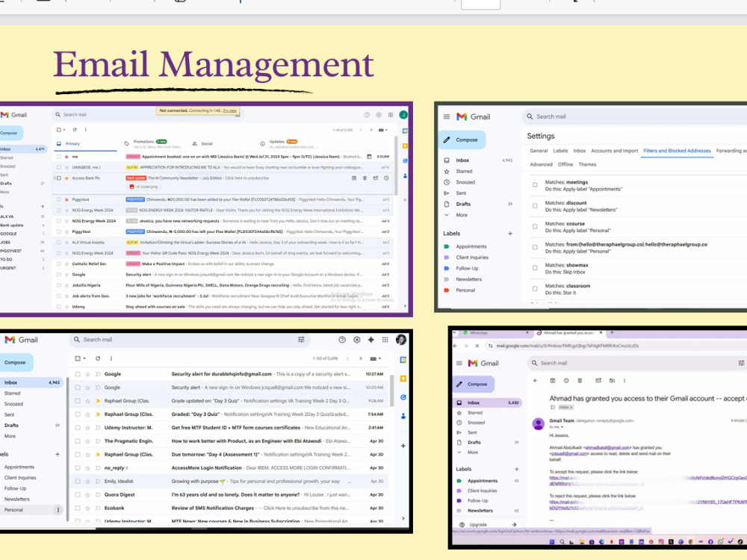Click Compose in Settings screenshot
The height and width of the screenshot is (560, 747).
click(462, 140)
